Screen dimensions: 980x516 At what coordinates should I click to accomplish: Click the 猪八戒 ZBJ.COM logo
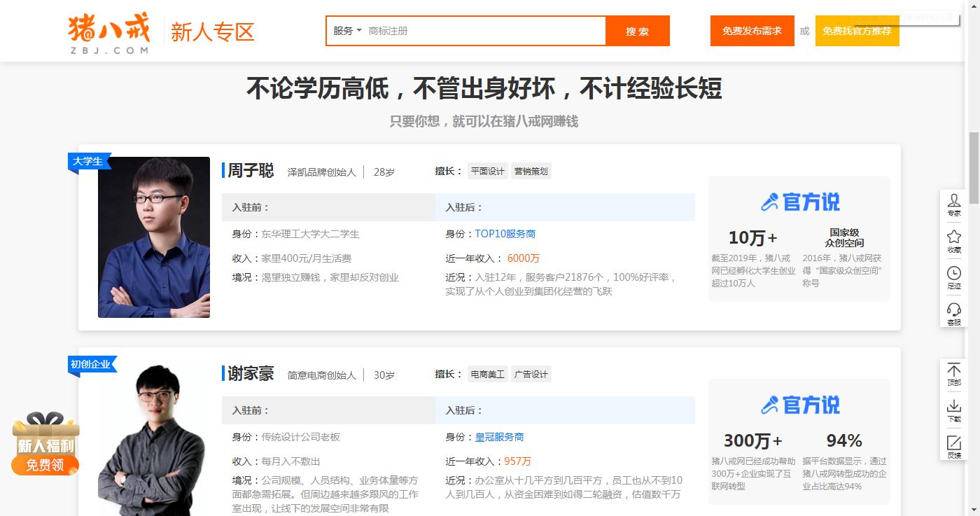click(109, 33)
